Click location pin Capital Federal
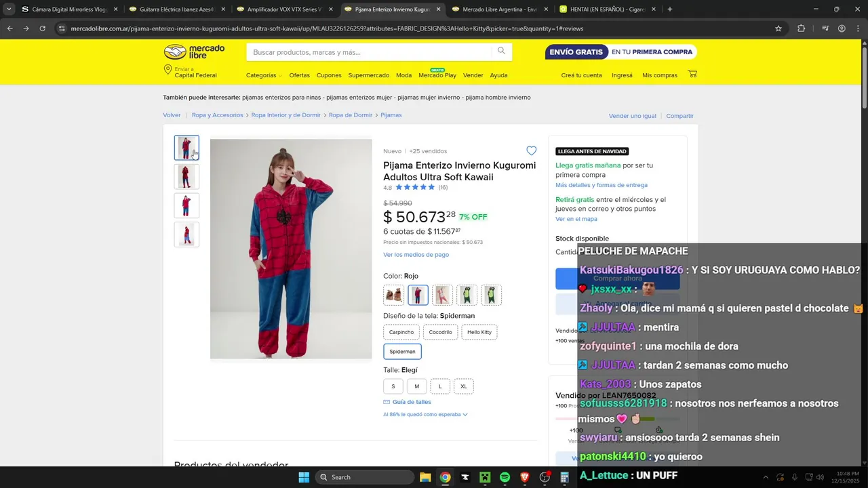This screenshot has width=868, height=488. [191, 72]
